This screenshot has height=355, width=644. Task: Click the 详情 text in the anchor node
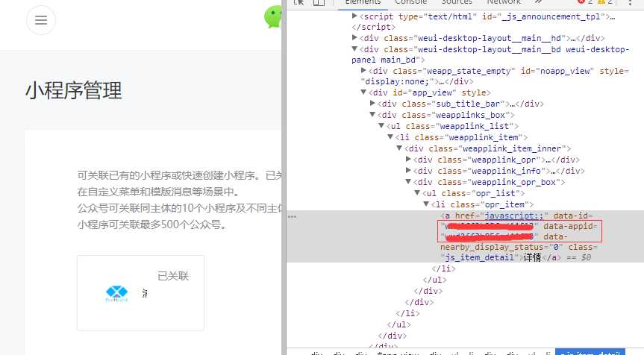click(532, 258)
